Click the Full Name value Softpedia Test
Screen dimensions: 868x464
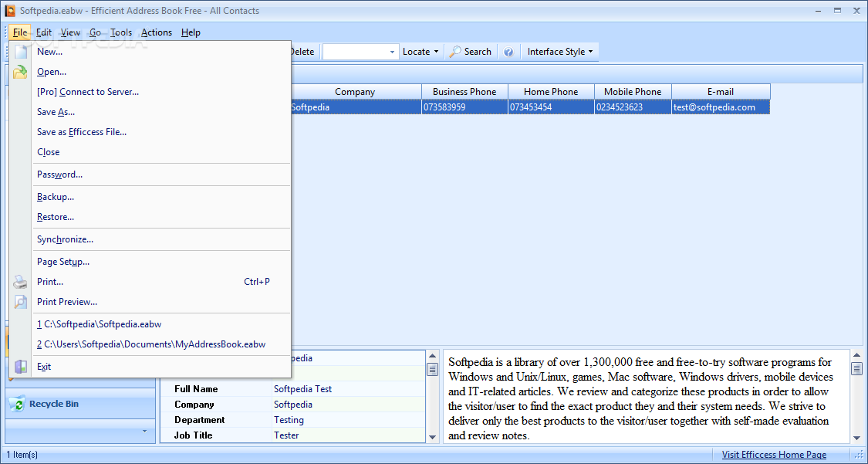click(x=302, y=388)
